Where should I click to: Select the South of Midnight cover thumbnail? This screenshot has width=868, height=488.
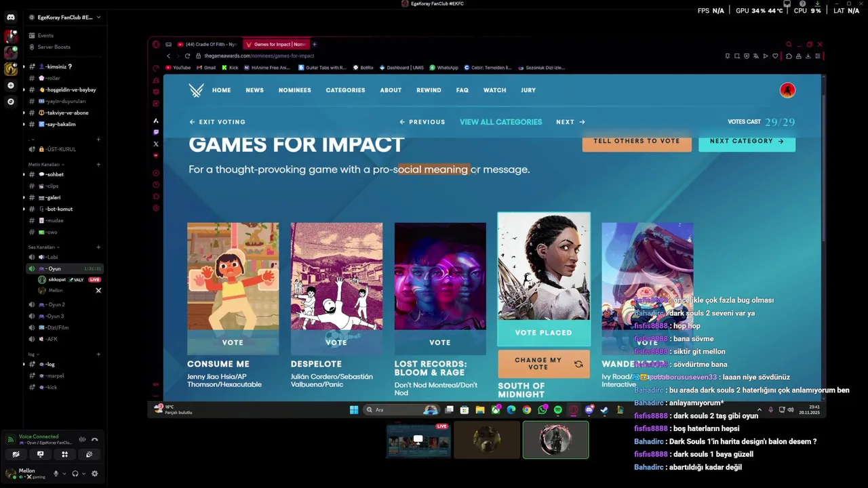tap(544, 266)
